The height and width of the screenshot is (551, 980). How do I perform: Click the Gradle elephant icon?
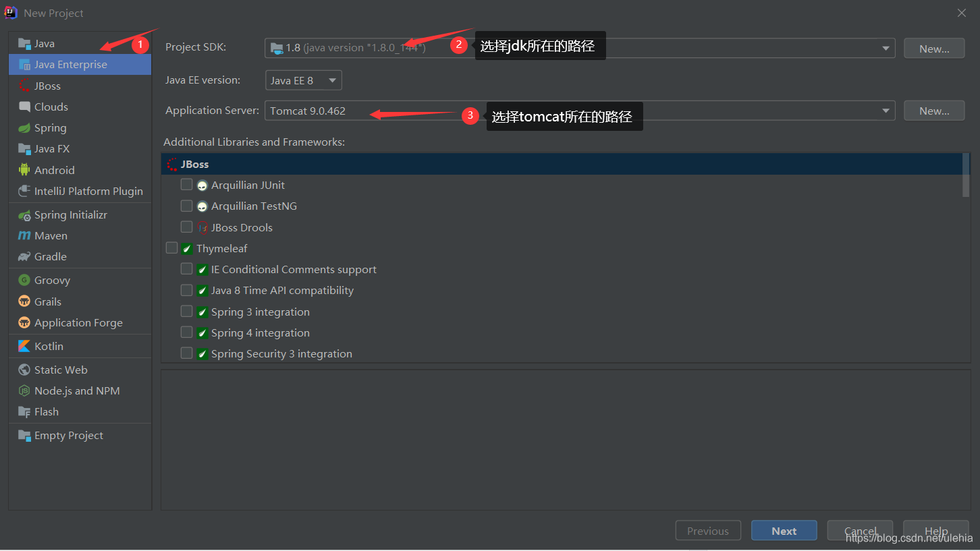(x=24, y=257)
